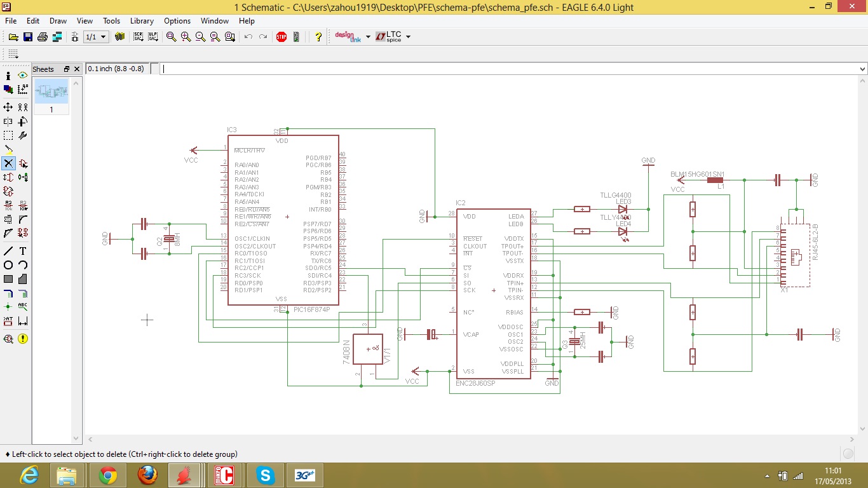Toggle the grid settings icon
Screen dimensions: 868x488
pos(13,54)
